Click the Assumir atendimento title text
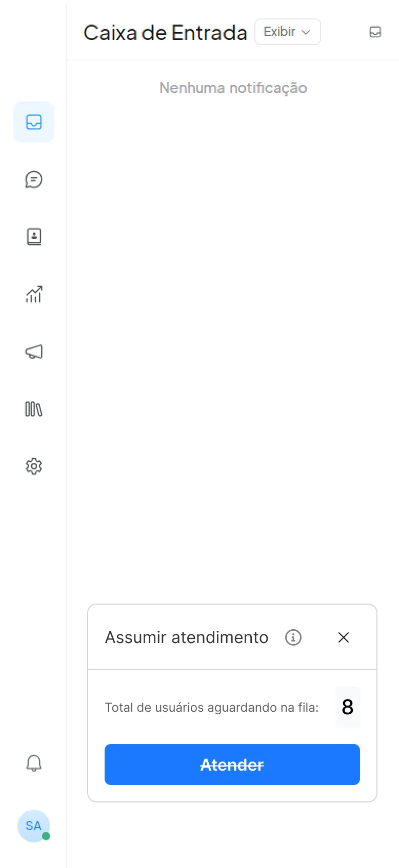 pos(187,637)
